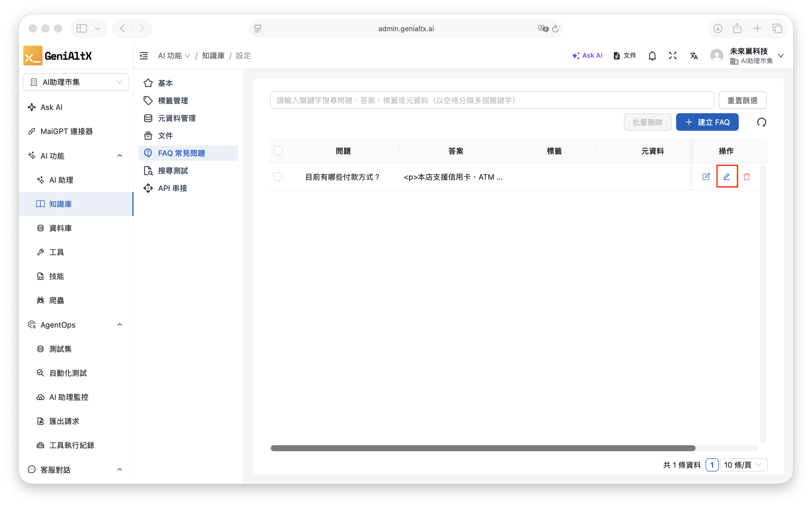Viewport: 812px width, 507px height.
Task: Click the highlighted pencil edit icon
Action: (x=726, y=176)
